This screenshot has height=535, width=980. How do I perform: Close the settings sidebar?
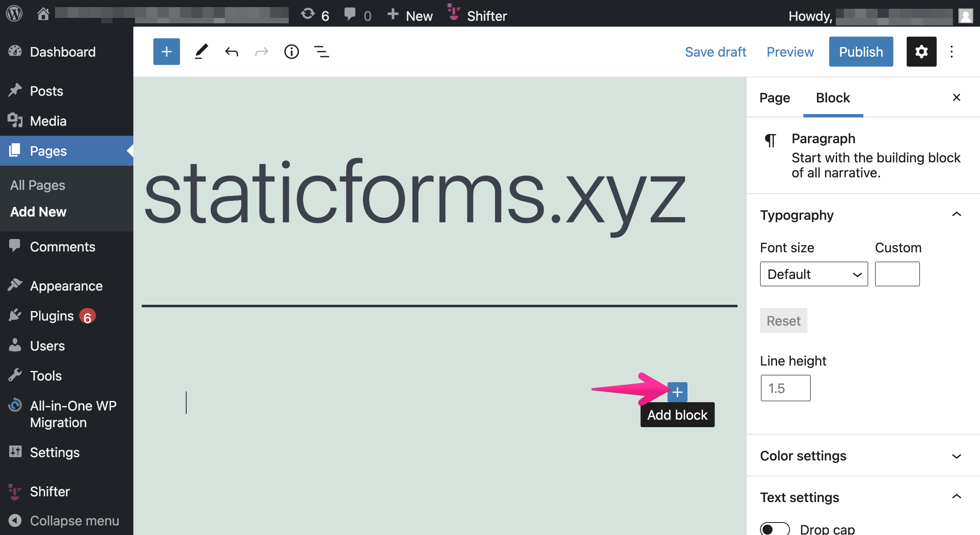point(957,97)
